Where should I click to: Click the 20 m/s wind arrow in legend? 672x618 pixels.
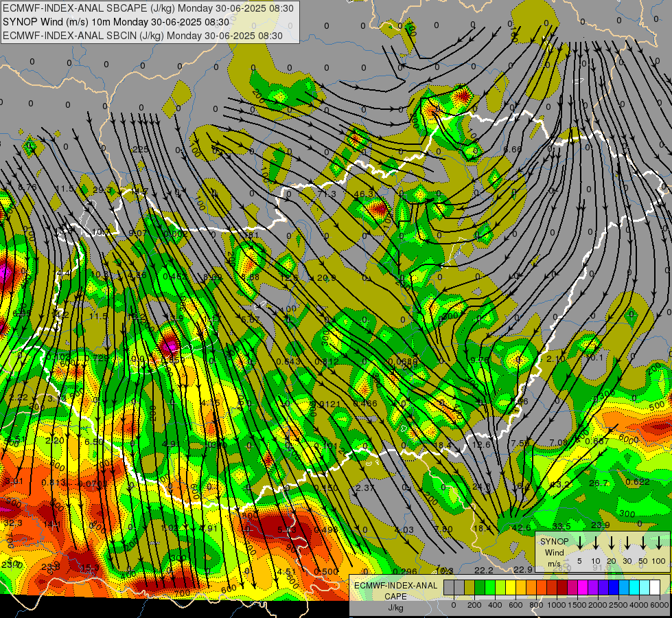pos(612,542)
